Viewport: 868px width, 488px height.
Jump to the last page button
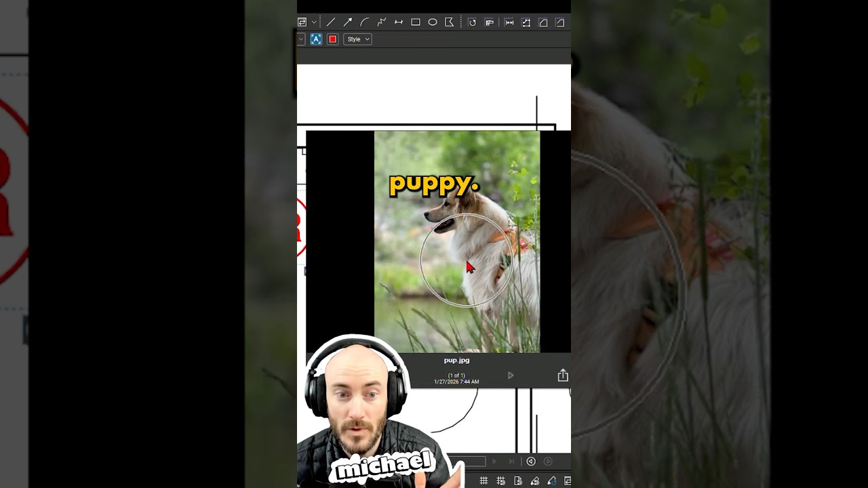(x=511, y=462)
